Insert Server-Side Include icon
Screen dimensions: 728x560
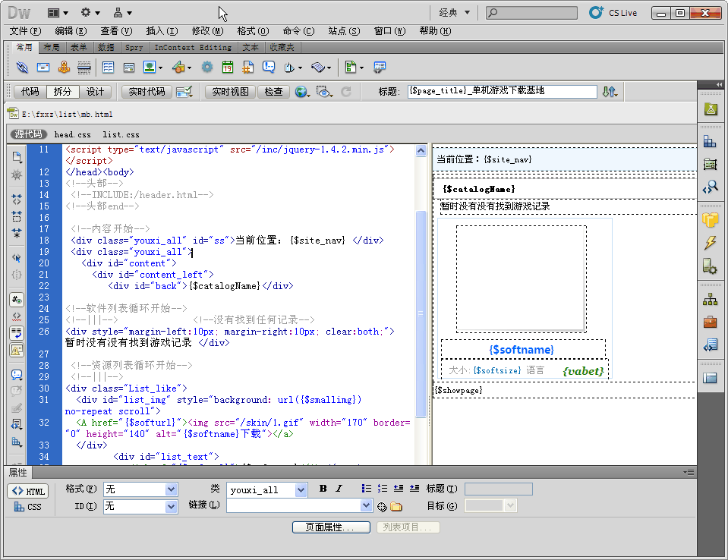[x=248, y=68]
